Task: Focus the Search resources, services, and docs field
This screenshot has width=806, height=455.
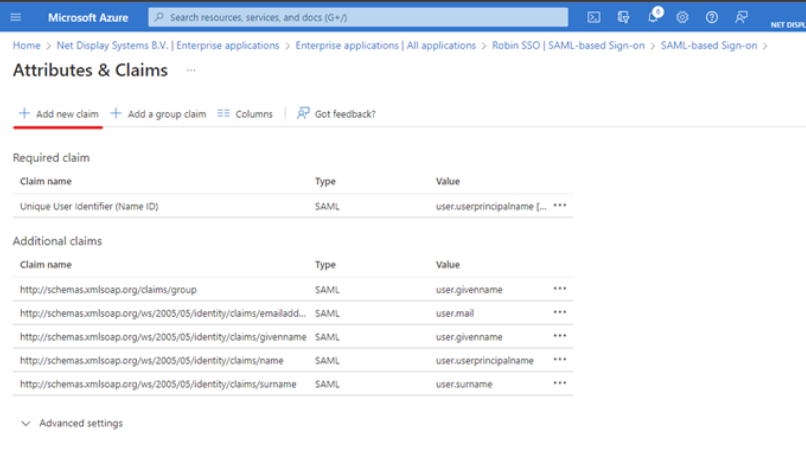Action: [x=358, y=17]
